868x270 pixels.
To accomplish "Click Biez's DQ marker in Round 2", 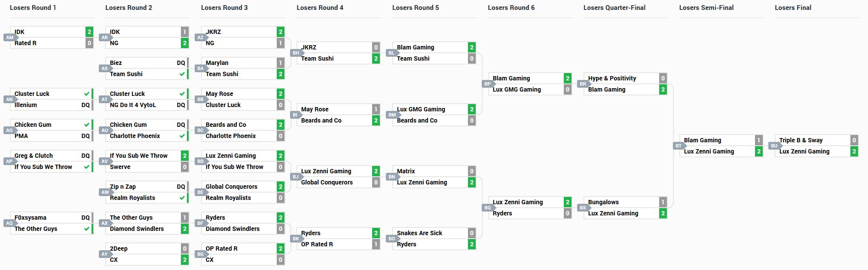I will (x=181, y=63).
